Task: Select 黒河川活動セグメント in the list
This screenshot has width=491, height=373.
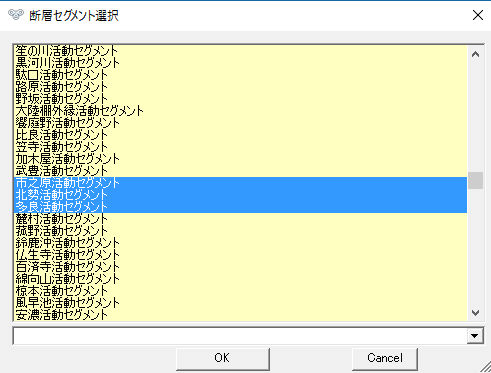Action: [x=240, y=63]
